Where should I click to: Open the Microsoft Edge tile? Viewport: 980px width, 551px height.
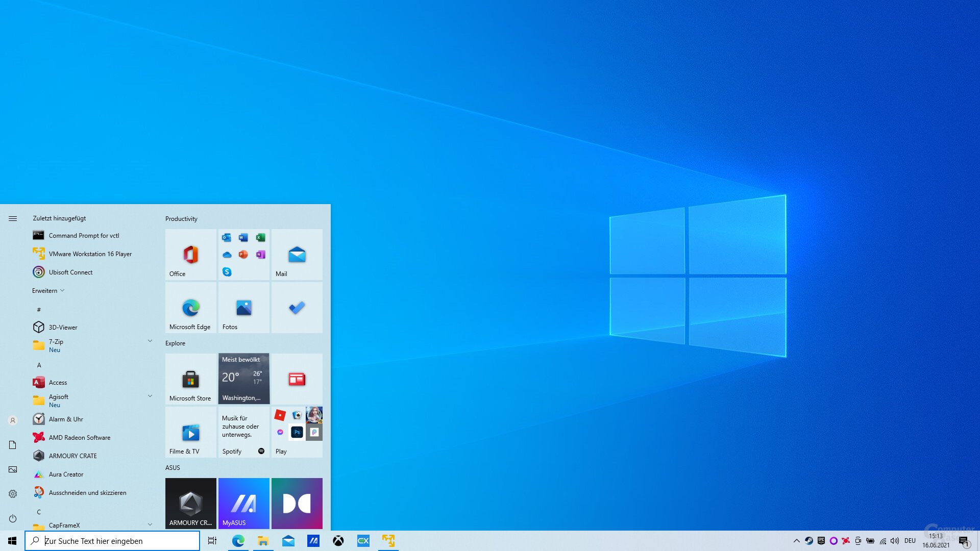tap(191, 308)
